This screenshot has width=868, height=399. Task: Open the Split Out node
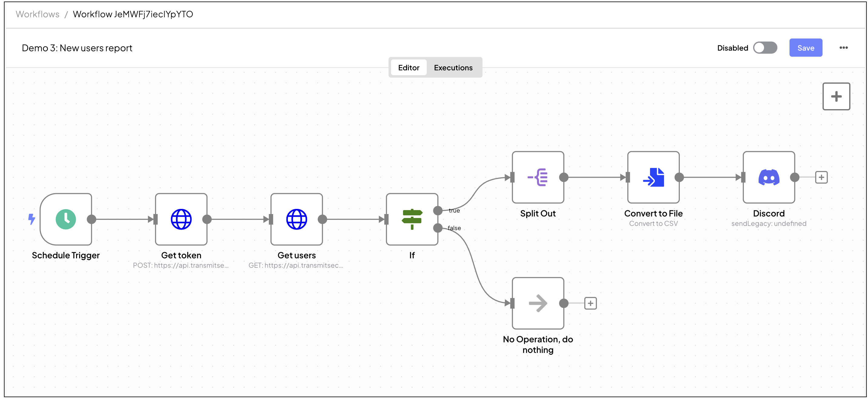[538, 177]
